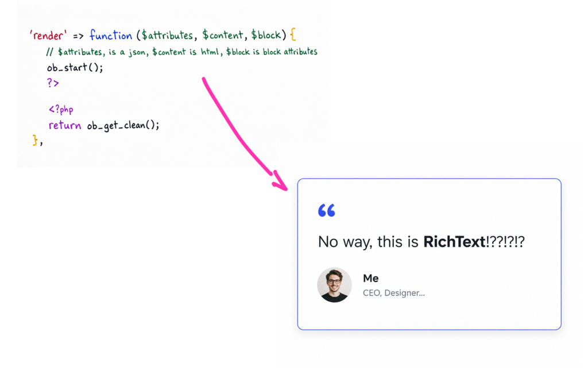588x390 pixels.
Task: Click the "ob_get_clean();" call
Action: (123, 126)
